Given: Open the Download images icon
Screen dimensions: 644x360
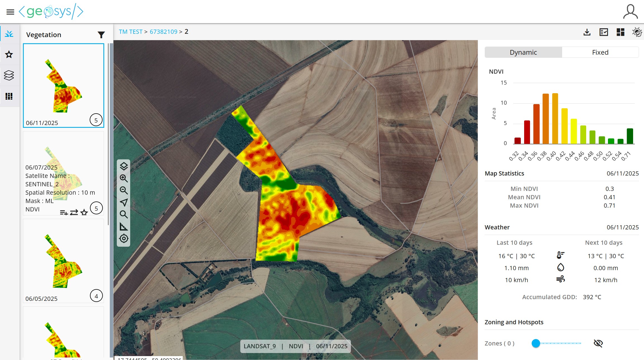Looking at the screenshot, I should tap(587, 32).
